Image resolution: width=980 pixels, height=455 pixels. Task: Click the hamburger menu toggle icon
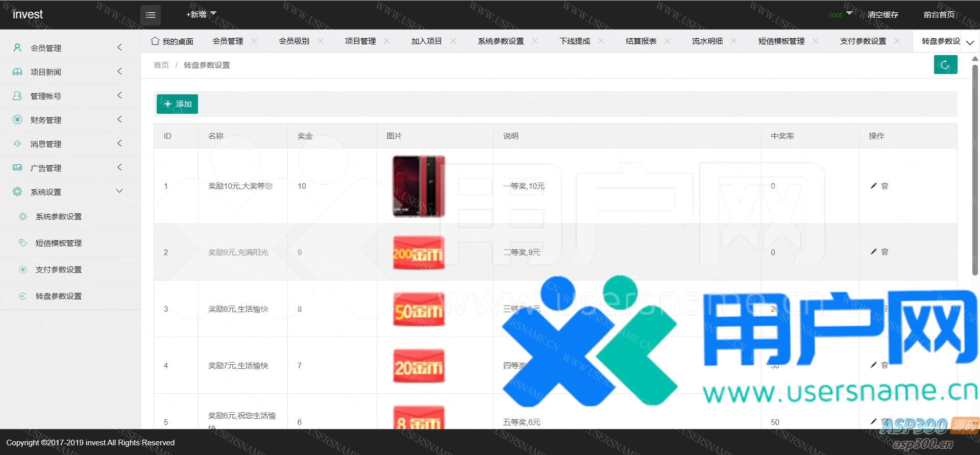[x=151, y=15]
